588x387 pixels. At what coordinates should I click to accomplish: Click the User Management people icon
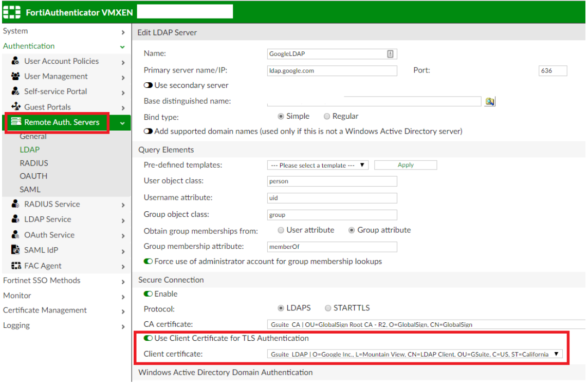15,76
